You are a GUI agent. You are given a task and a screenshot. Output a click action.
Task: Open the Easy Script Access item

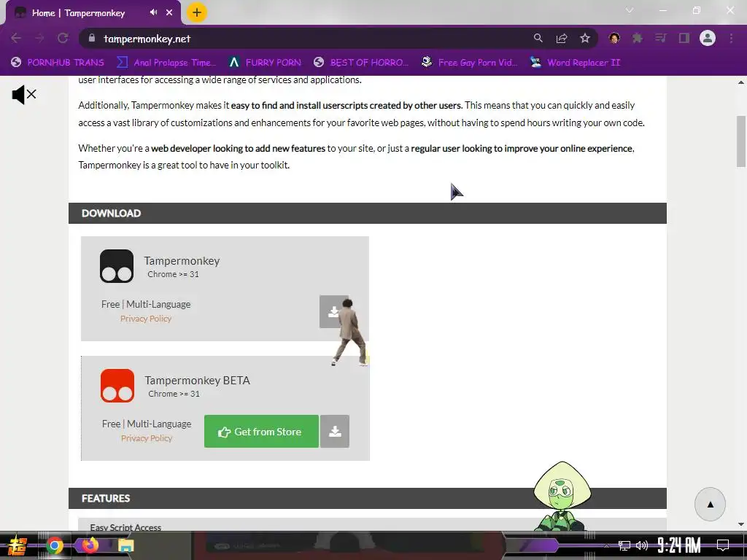click(125, 527)
